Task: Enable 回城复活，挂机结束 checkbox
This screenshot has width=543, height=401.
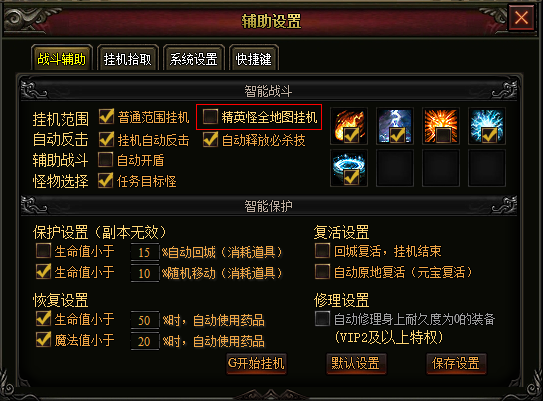Action: click(x=322, y=250)
